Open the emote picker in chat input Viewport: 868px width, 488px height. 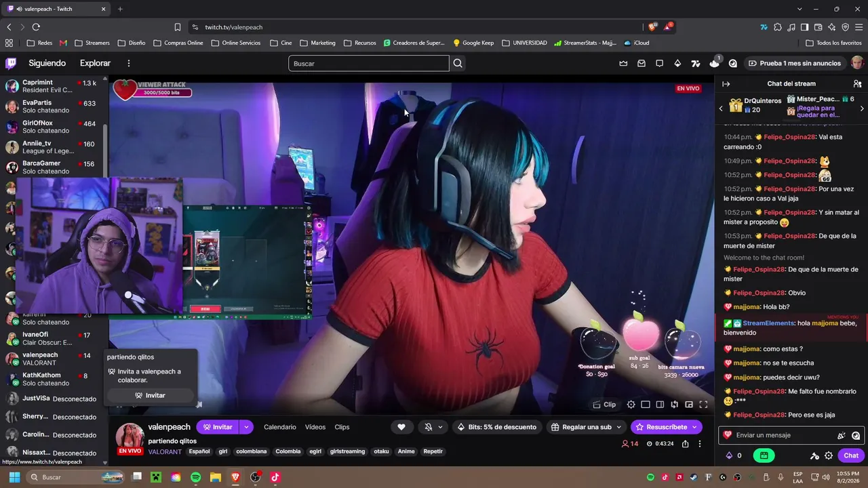point(856,435)
